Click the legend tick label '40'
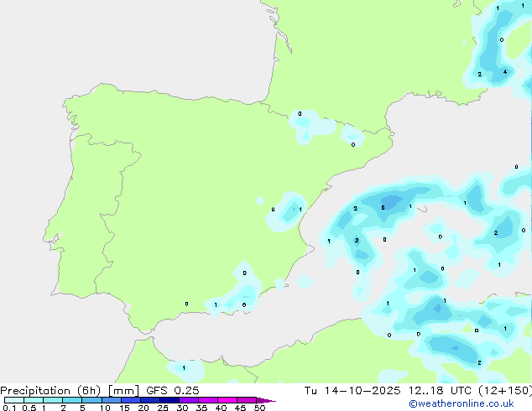Image resolution: width=532 pixels, height=411 pixels. coord(221,408)
